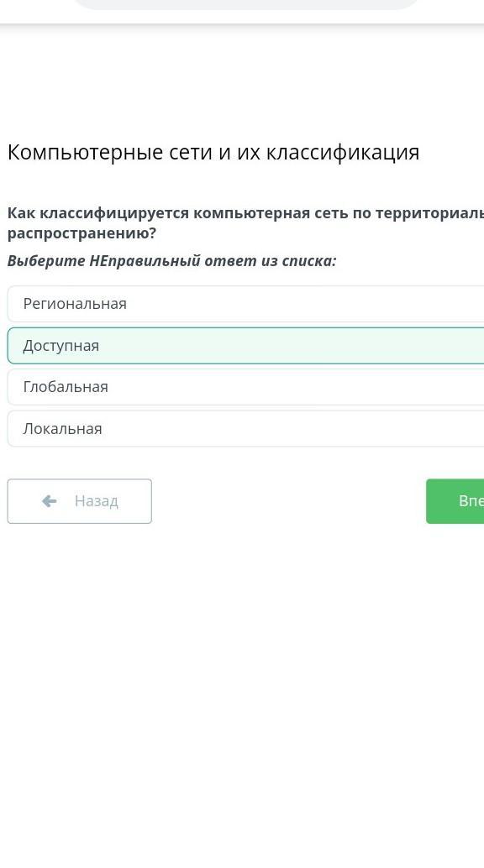Select the answer option Региональная
484x868 pixels.
[x=245, y=304]
